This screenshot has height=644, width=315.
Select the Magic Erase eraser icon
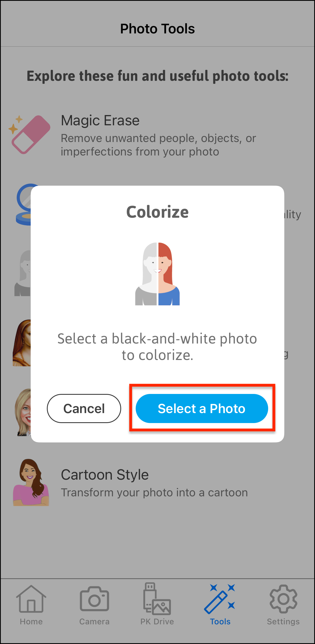[x=30, y=134]
